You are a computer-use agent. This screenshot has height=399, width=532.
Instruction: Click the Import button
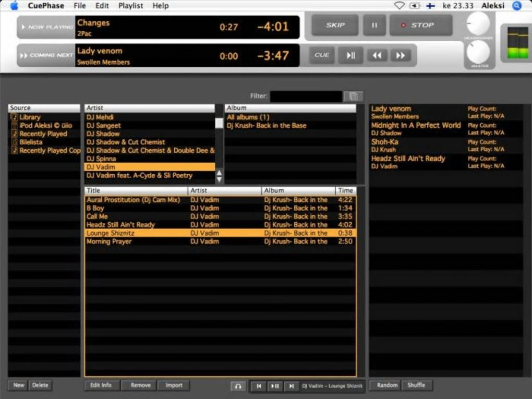[174, 385]
